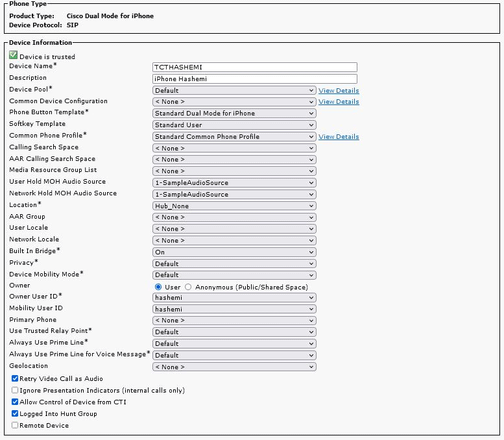
Task: Open the Owner User ID dropdown
Action: click(234, 298)
